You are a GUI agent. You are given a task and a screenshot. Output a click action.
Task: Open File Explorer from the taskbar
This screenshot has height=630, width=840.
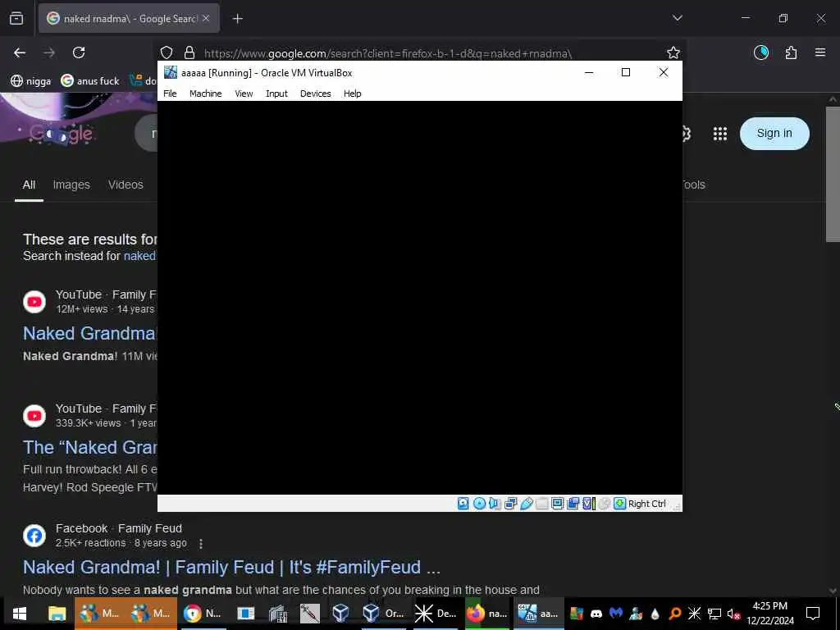point(57,614)
